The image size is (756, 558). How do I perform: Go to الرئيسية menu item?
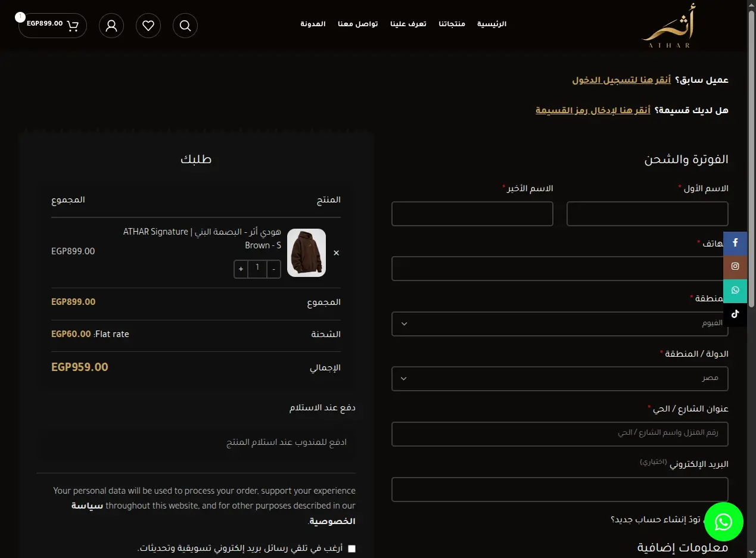coord(492,24)
